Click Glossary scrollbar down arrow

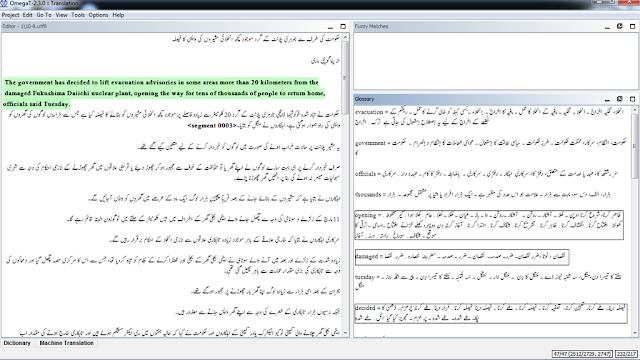[635, 333]
